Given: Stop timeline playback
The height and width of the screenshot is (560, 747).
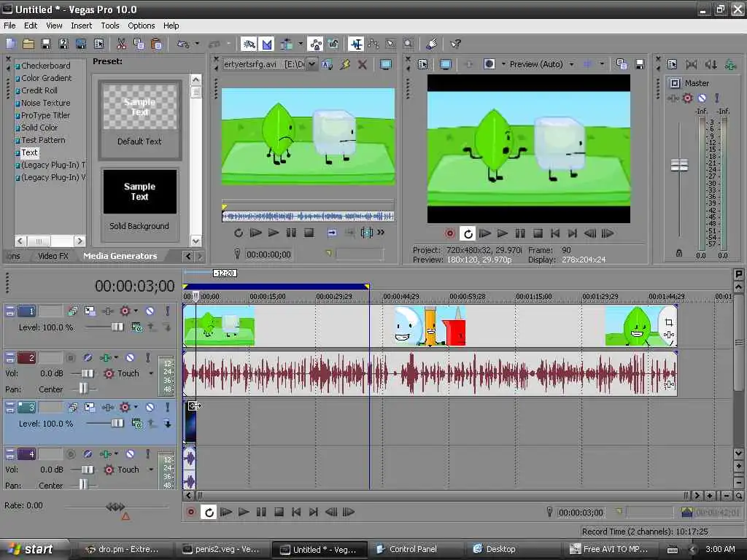Looking at the screenshot, I should [x=279, y=513].
